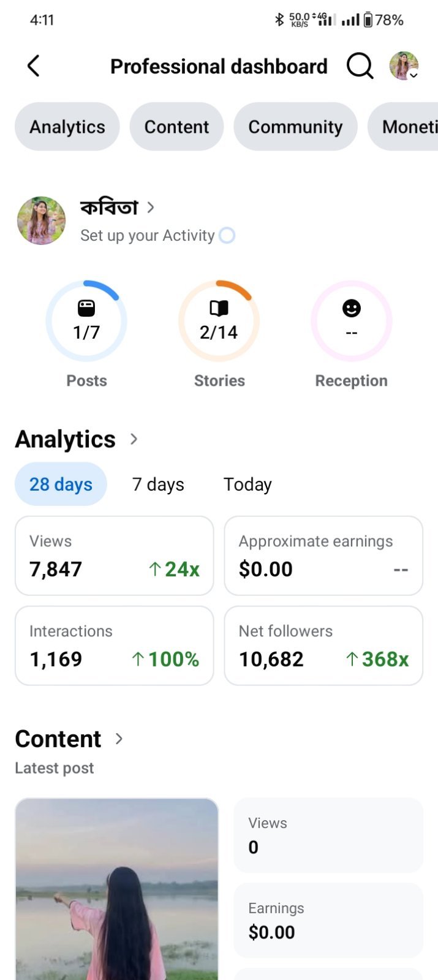This screenshot has width=438, height=980.
Task: Tap the Posts progress ring icon
Action: 86,321
